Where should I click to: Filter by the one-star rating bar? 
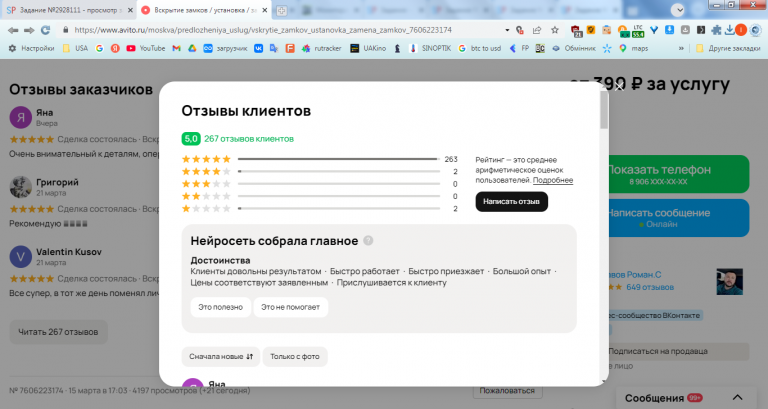[x=338, y=208]
